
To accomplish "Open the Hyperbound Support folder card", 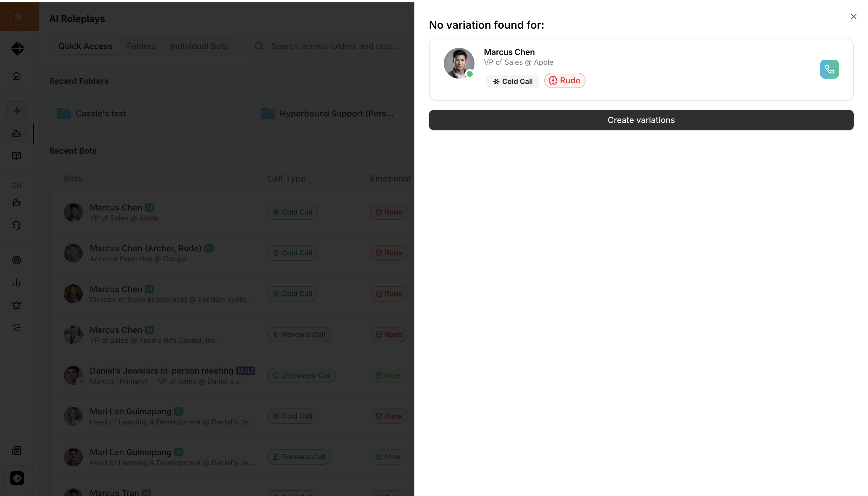I will tap(334, 114).
